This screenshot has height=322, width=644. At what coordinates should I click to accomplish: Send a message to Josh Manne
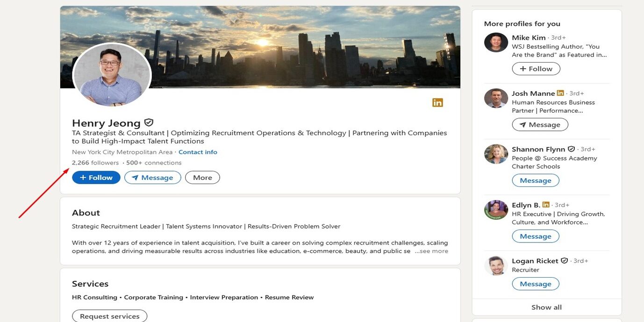[540, 125]
